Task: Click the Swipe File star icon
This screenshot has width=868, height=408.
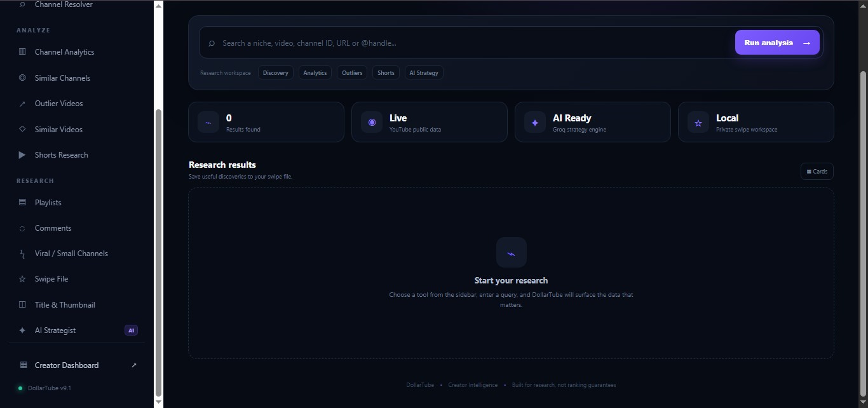Action: pos(22,279)
